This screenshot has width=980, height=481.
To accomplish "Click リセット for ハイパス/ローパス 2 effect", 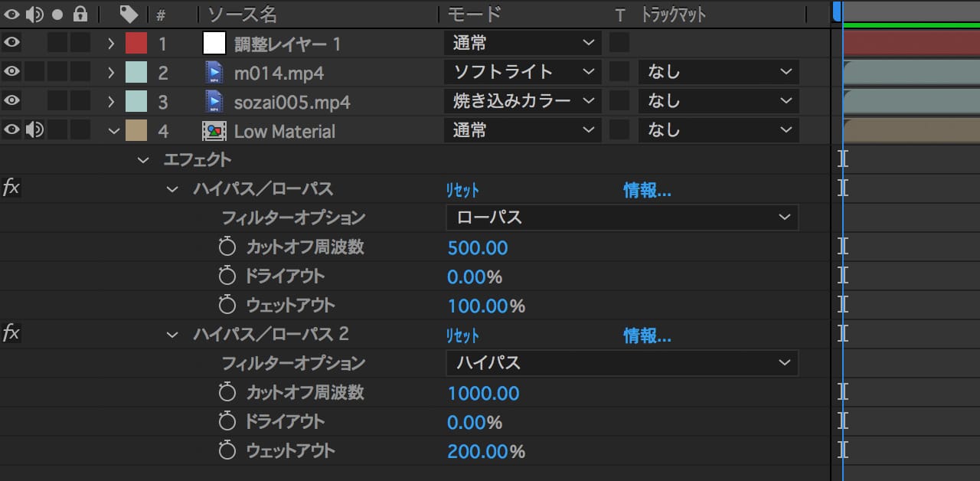I will point(462,335).
